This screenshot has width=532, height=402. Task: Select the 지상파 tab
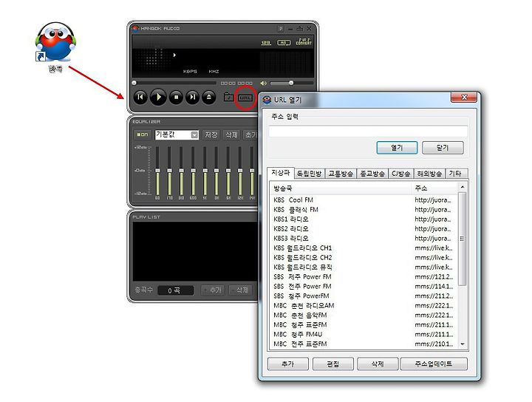(x=280, y=173)
